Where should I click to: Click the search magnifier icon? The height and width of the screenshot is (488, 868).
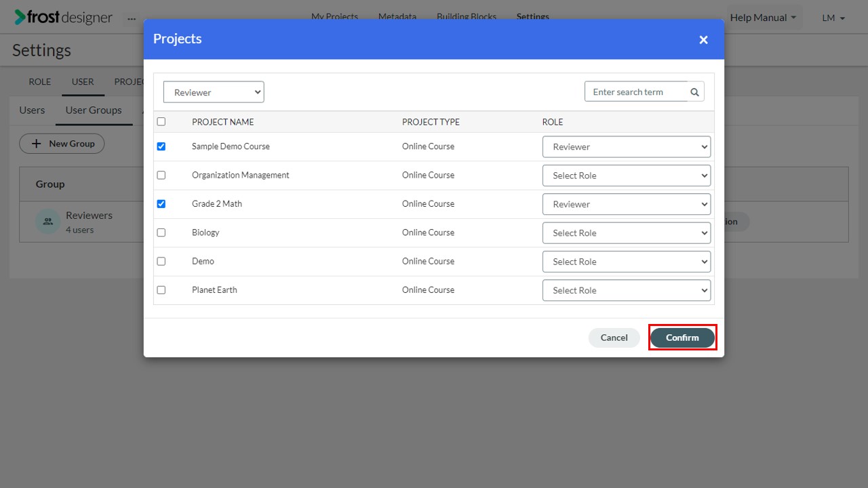694,92
